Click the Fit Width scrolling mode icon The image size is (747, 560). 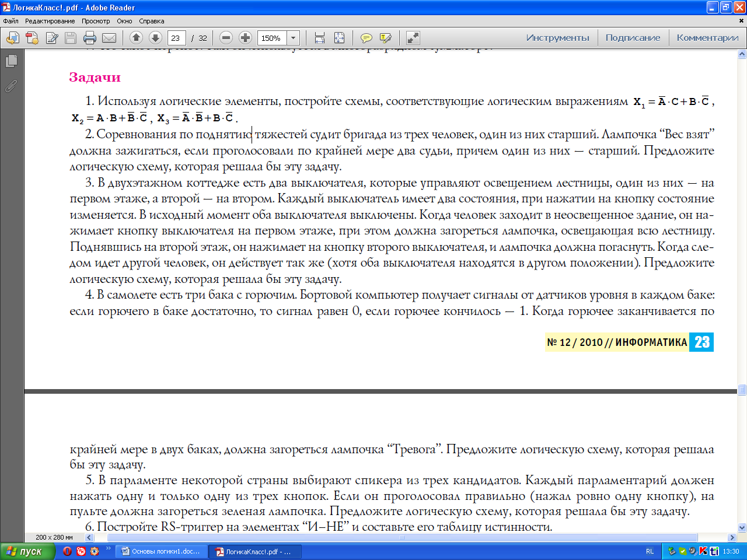coord(320,38)
